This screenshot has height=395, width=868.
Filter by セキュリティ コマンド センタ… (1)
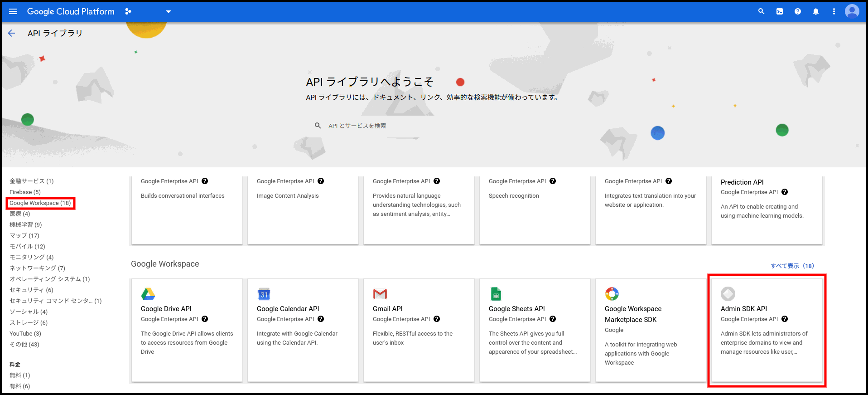pos(56,301)
